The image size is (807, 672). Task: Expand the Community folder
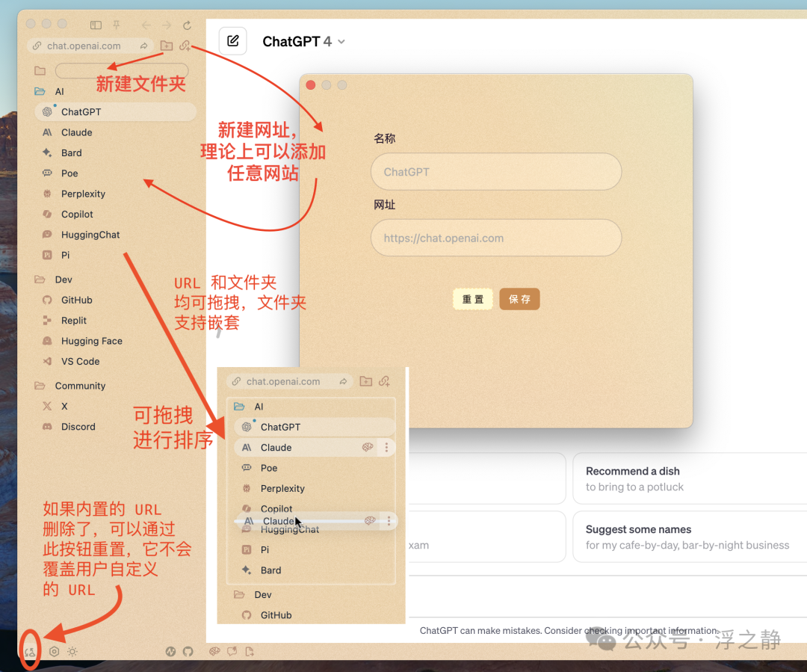(x=40, y=385)
